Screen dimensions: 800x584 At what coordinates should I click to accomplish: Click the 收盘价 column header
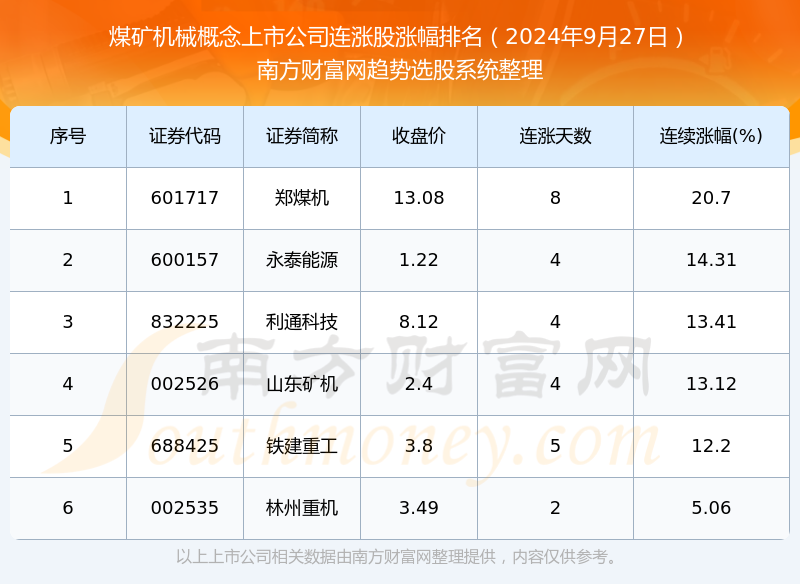(x=419, y=136)
